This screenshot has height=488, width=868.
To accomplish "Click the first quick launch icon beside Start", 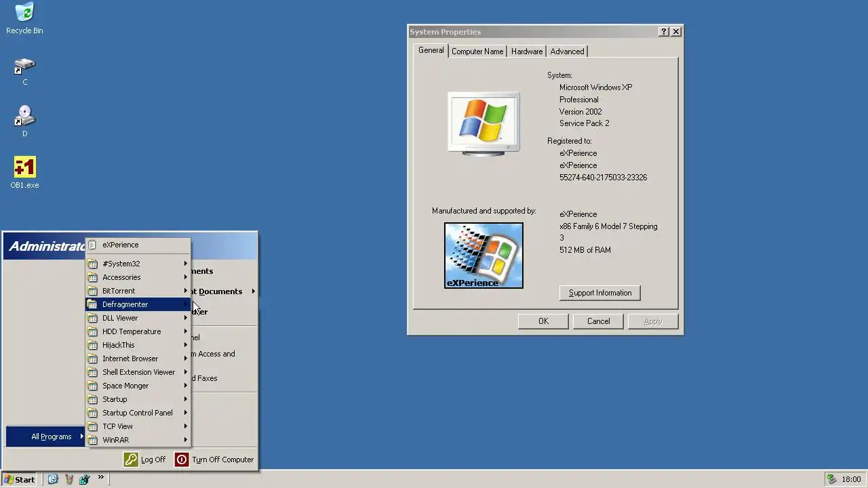I will click(x=53, y=479).
